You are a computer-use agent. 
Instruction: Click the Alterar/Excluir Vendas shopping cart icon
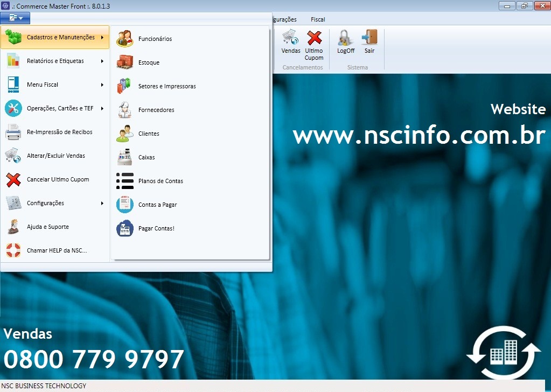tap(13, 156)
